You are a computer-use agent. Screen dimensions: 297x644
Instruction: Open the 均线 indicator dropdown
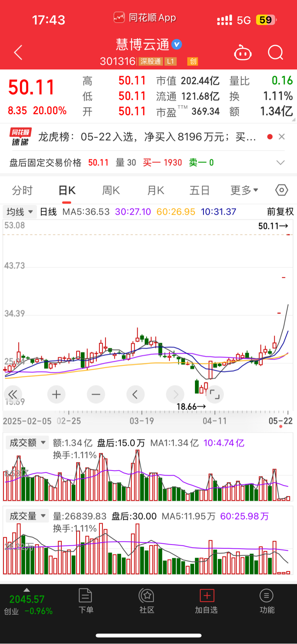(20, 212)
